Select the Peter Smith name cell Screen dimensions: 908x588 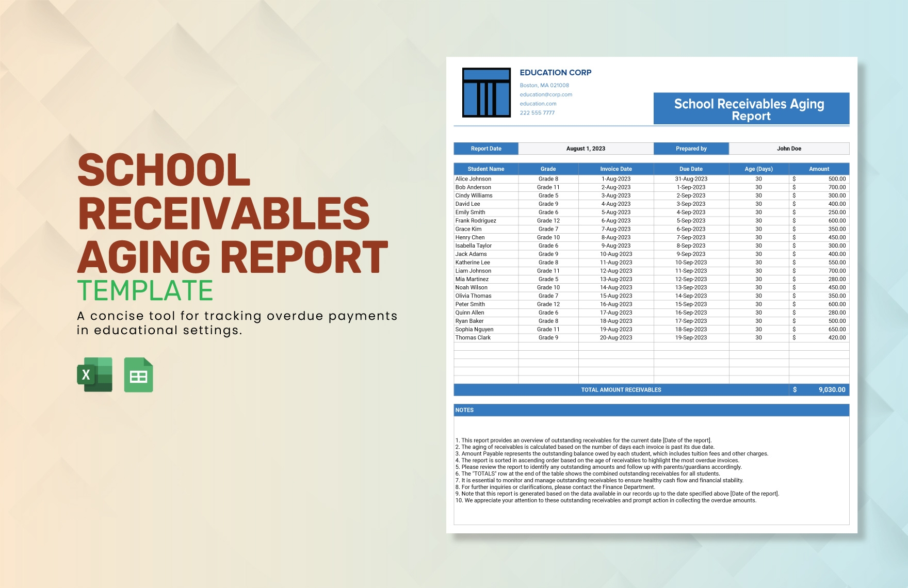[486, 304]
